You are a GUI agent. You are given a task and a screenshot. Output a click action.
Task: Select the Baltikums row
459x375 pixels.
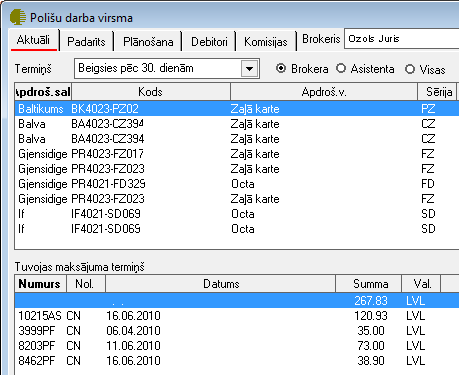[x=237, y=109]
